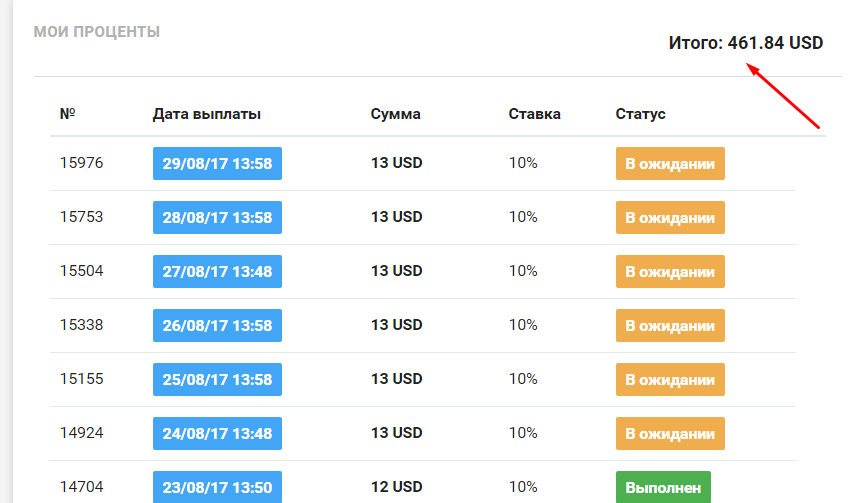Select the 24/08/17 13:48 date badge

(217, 433)
